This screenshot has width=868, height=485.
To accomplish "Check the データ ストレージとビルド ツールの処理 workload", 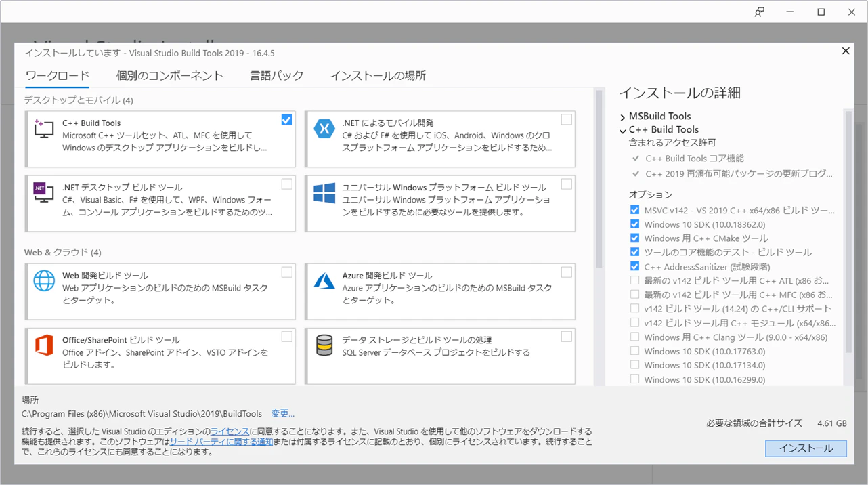I will click(x=567, y=337).
